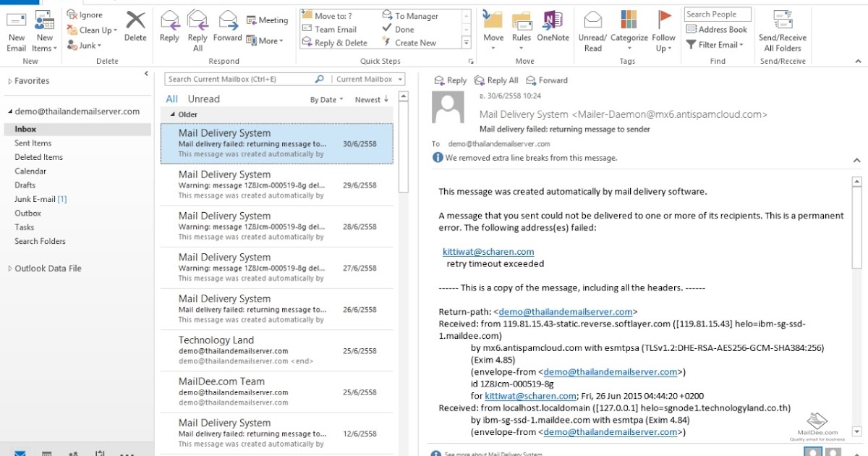The width and height of the screenshot is (868, 456).
Task: Open the More respond options
Action: [x=265, y=41]
